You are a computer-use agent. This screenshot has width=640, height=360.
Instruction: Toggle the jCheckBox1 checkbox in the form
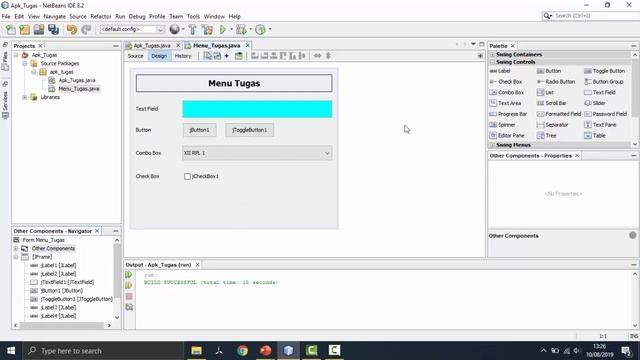coord(187,176)
